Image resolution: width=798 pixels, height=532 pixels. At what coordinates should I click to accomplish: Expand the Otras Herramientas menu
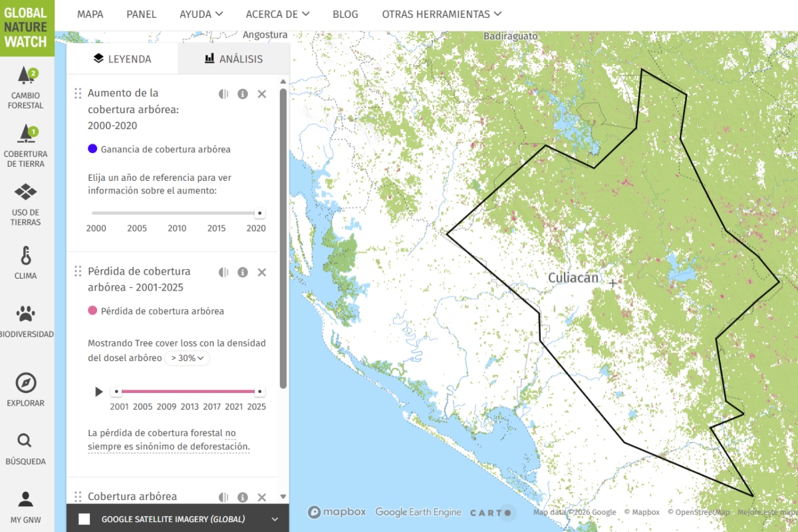coord(442,14)
